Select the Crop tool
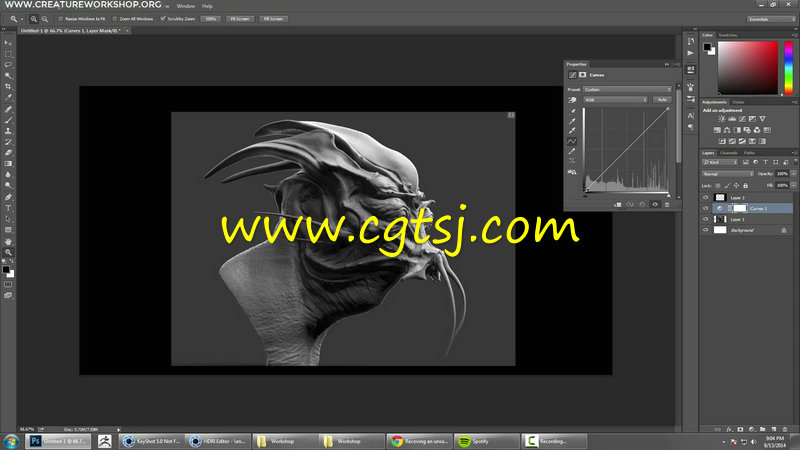This screenshot has width=800, height=450. tap(8, 87)
